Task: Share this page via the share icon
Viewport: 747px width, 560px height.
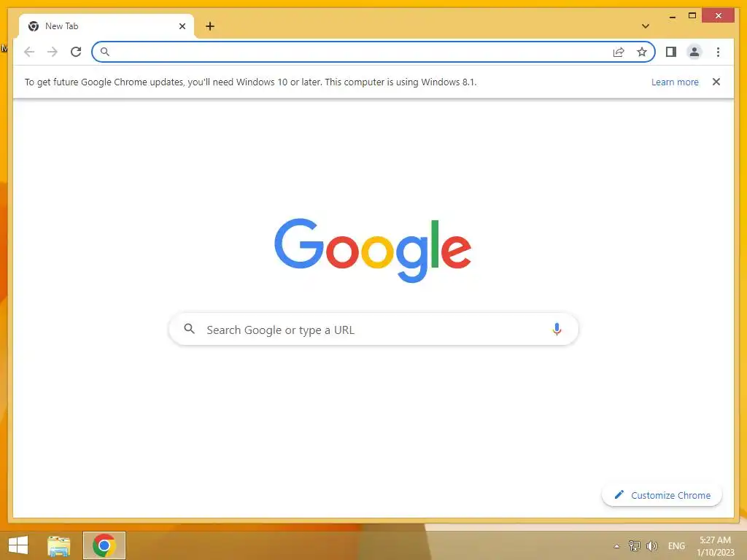Action: pyautogui.click(x=619, y=52)
